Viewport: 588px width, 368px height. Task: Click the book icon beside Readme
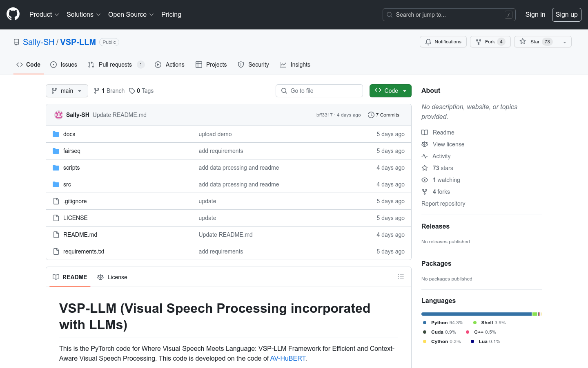[x=425, y=132]
